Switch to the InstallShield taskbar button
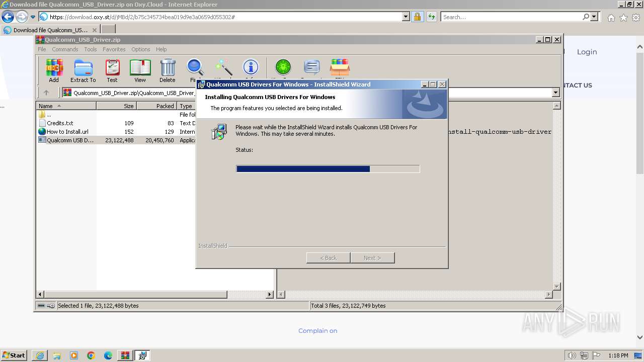This screenshot has width=644, height=362. pos(142,355)
